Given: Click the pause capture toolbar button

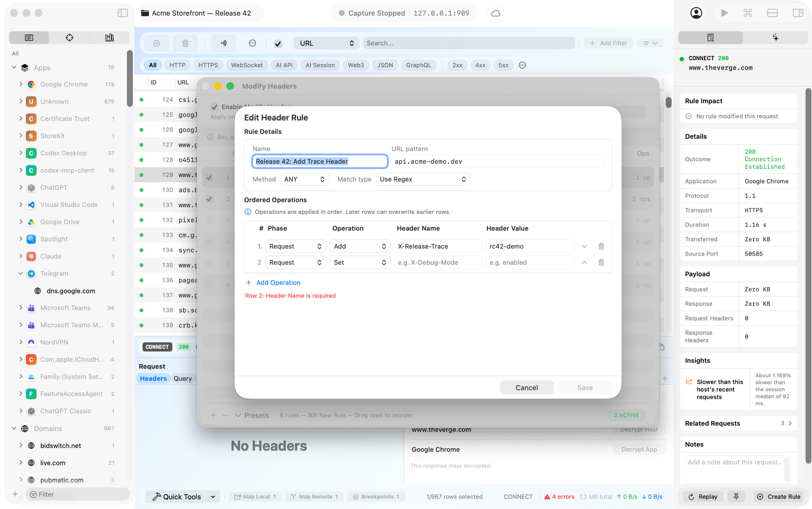Looking at the screenshot, I should coord(156,43).
